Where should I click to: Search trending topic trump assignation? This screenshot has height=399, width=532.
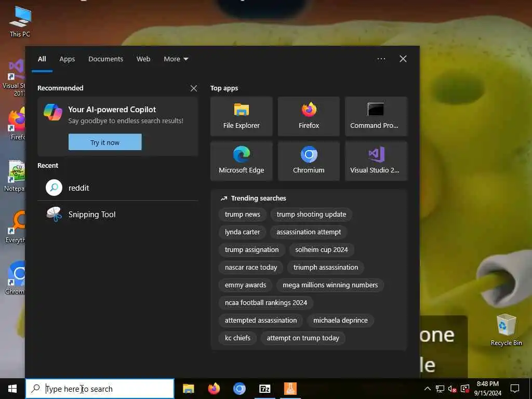251,250
